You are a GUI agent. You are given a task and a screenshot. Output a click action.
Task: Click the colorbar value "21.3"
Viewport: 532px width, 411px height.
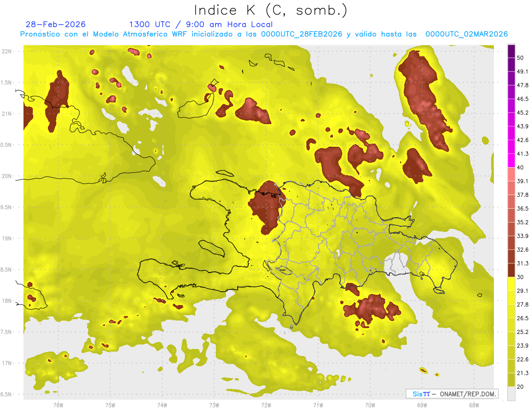tap(523, 373)
